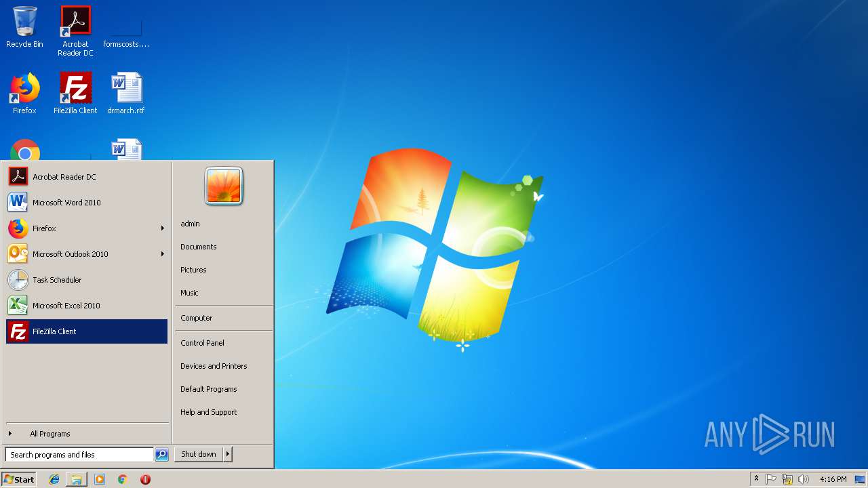Expand All Programs list
The height and width of the screenshot is (488, 868).
click(x=87, y=434)
